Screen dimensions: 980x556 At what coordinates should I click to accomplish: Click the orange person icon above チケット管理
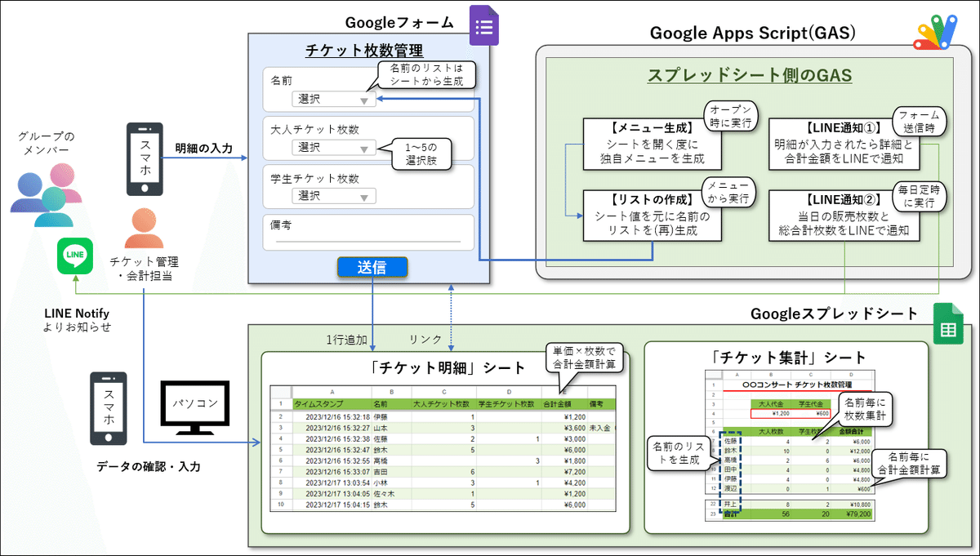pyautogui.click(x=144, y=228)
